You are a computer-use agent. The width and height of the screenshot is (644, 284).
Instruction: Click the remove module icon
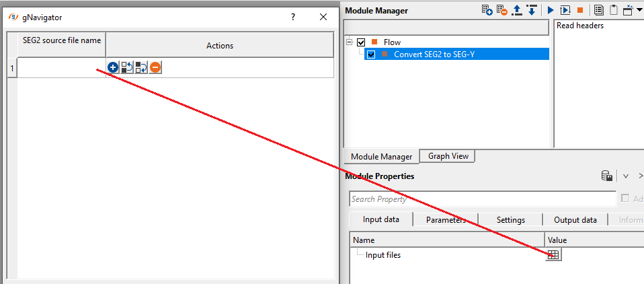[502, 10]
